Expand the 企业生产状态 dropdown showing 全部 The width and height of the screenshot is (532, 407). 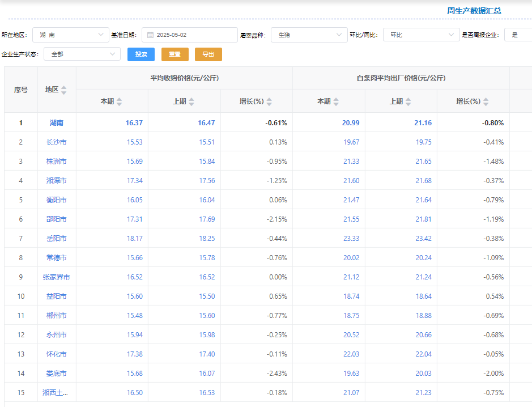pyautogui.click(x=82, y=54)
